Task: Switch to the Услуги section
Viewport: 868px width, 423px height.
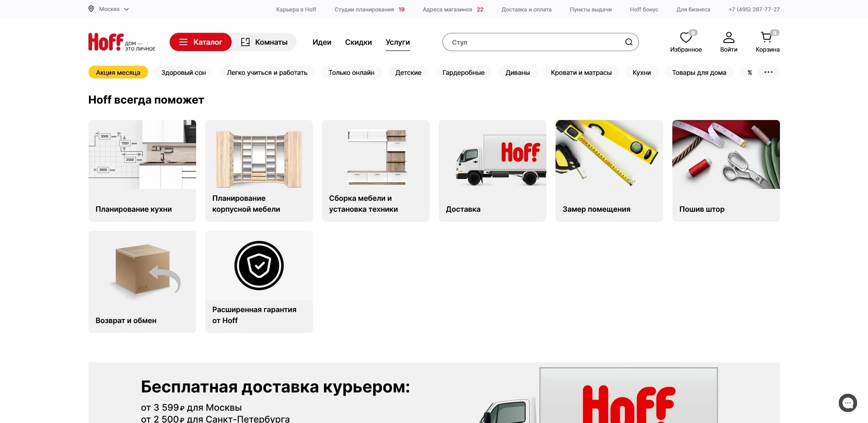Action: 397,42
